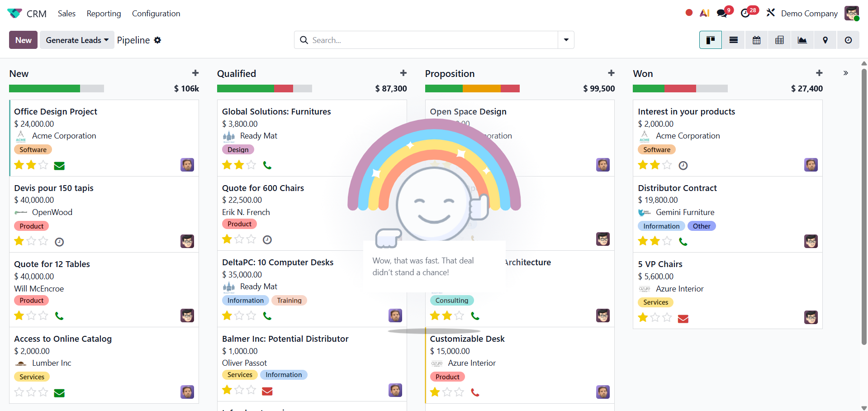Switch to Map view

point(825,40)
